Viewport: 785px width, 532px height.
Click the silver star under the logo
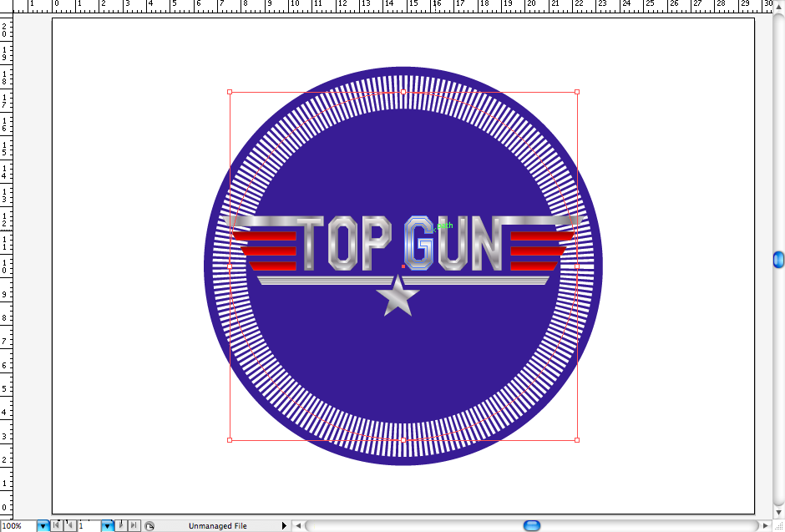398,297
